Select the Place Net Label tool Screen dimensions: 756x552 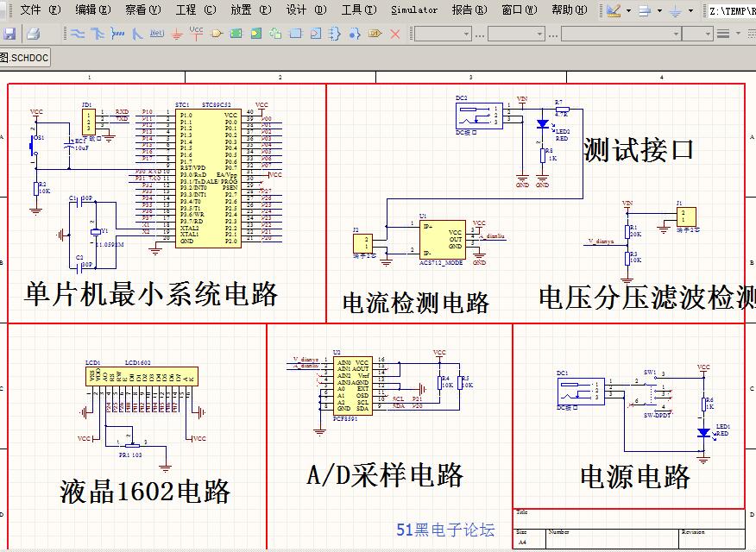tap(156, 34)
